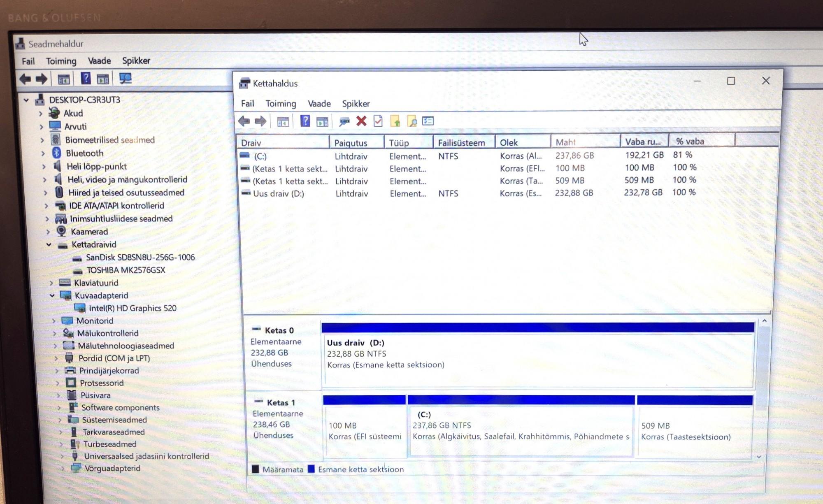Expand the Võrguadapterid node
823x504 pixels.
[62, 468]
